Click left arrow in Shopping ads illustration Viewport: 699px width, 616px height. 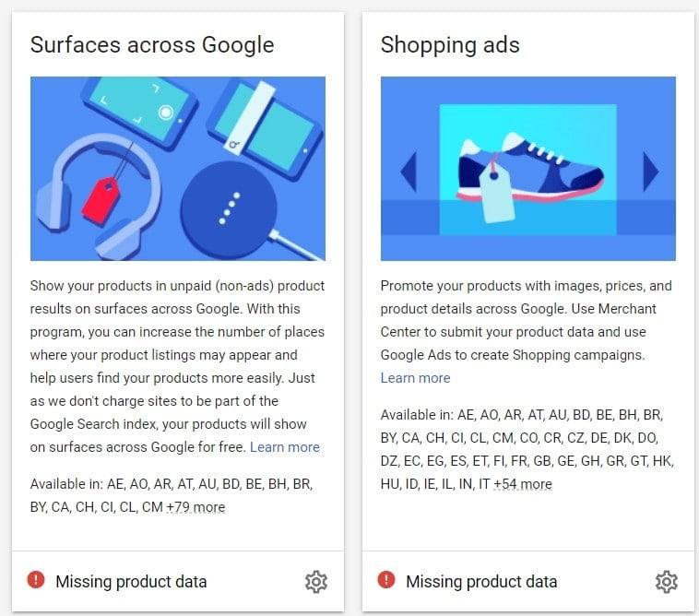tap(408, 172)
